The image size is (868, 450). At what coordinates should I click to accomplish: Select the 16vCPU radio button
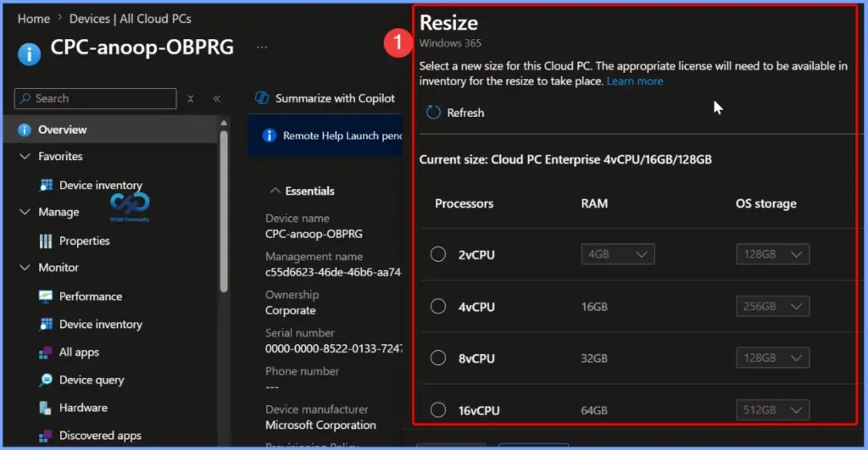click(438, 410)
